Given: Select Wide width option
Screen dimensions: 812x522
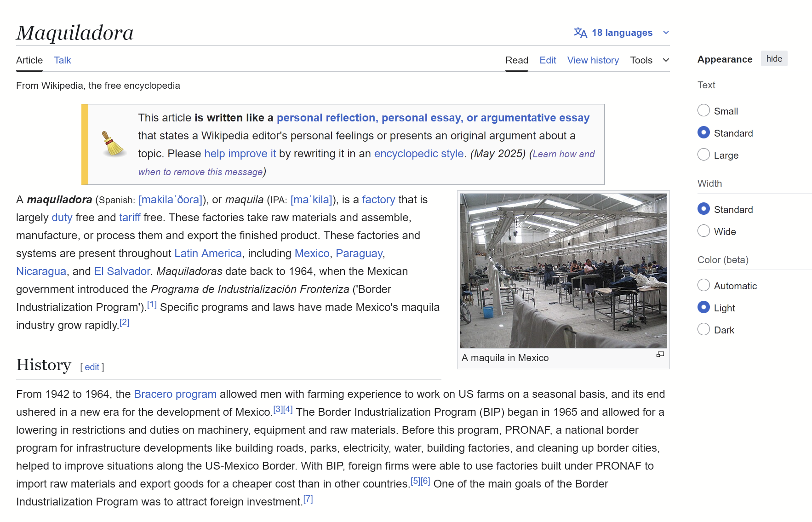Looking at the screenshot, I should coord(703,231).
